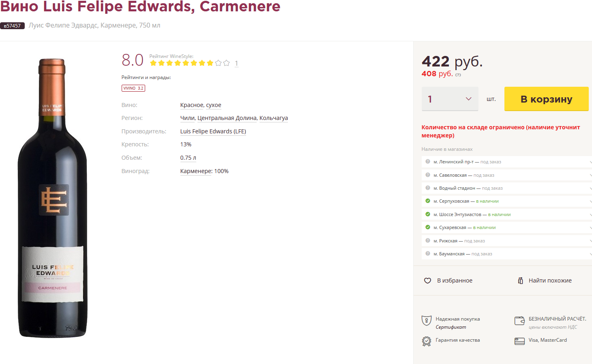Click the shield icon for secure purchase
The image size is (592, 364).
click(x=427, y=321)
